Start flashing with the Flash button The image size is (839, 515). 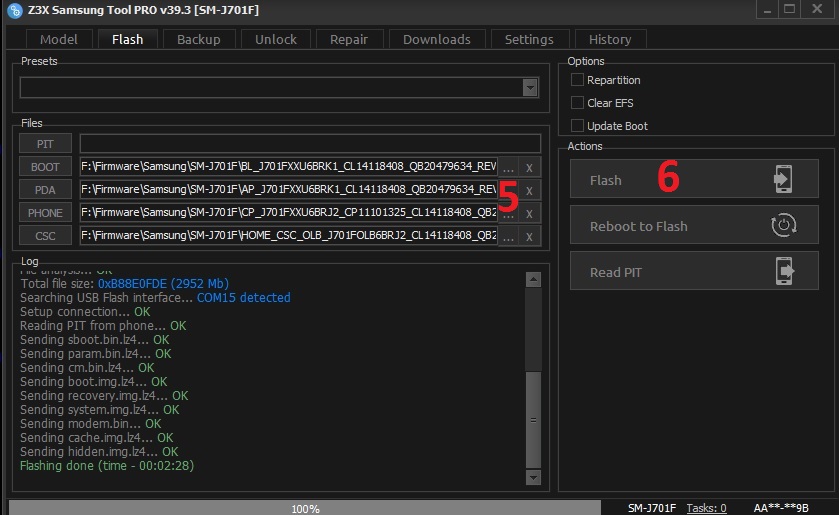[x=694, y=179]
